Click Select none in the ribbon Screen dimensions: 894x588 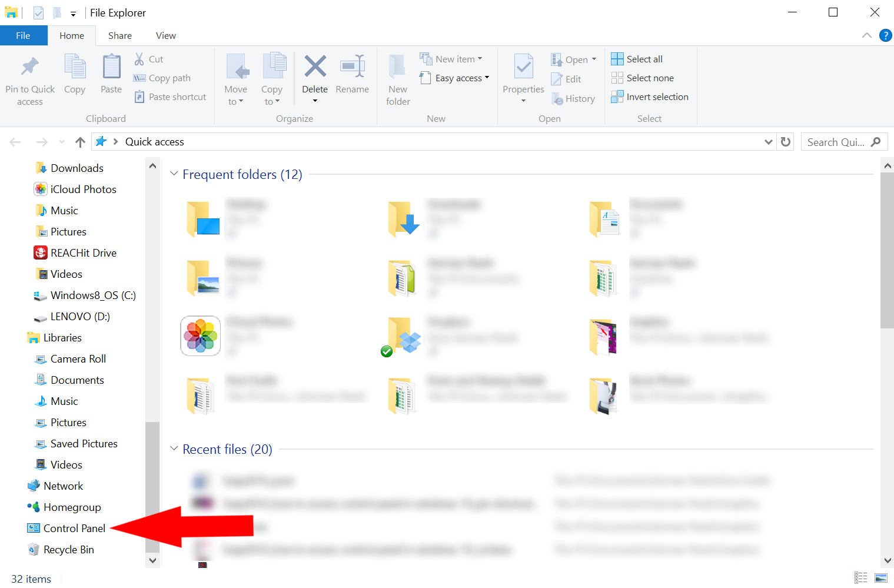click(x=643, y=77)
